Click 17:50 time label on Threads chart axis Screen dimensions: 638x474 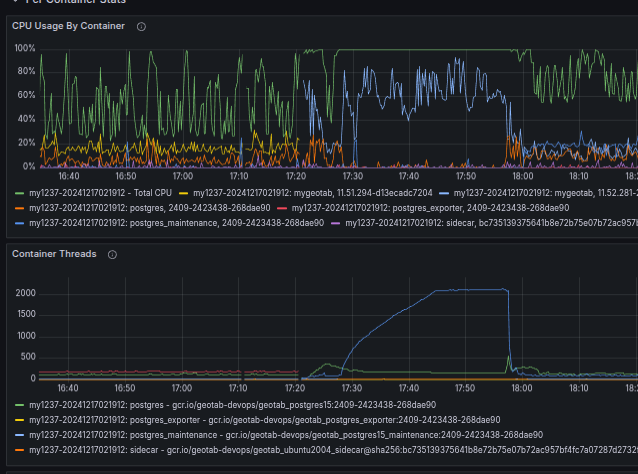[465, 388]
